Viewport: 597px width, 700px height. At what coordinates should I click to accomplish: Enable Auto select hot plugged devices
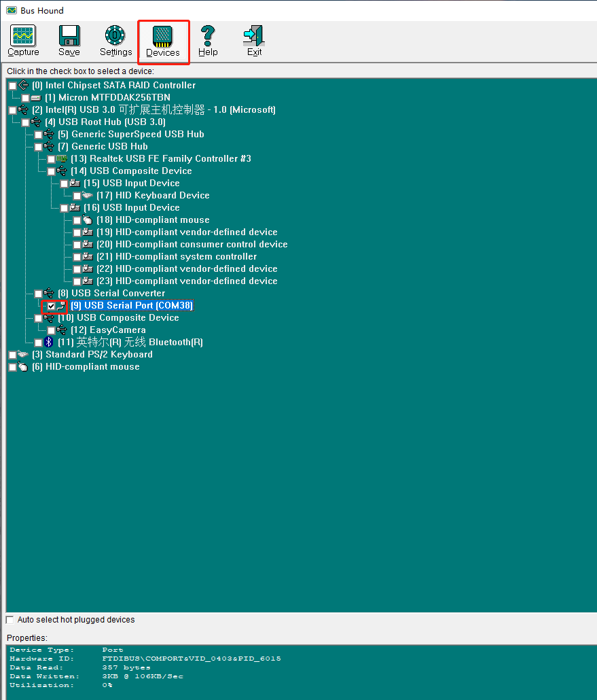(10, 619)
